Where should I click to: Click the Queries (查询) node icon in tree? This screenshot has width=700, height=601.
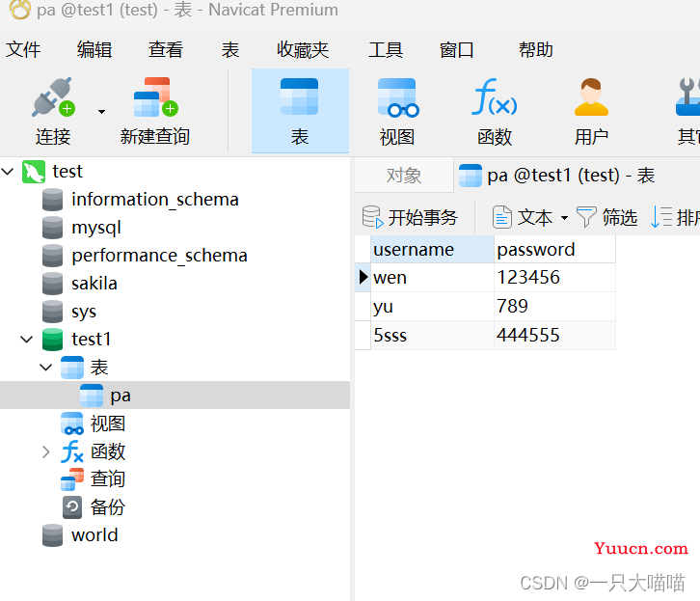pos(72,479)
